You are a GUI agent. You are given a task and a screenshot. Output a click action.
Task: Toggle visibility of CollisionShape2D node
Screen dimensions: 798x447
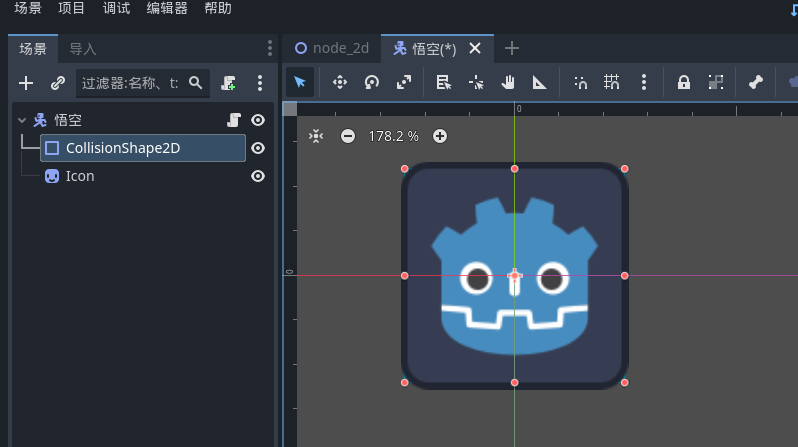(x=258, y=148)
